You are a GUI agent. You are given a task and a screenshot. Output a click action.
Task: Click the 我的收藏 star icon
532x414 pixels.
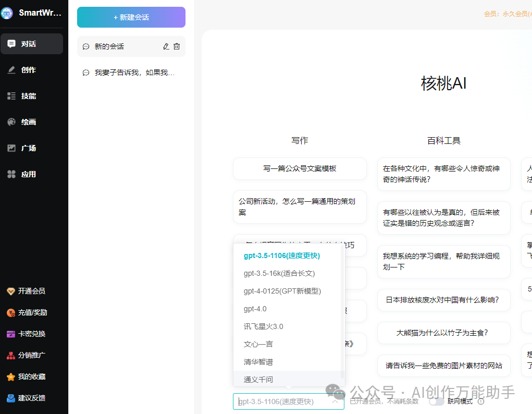click(x=10, y=376)
